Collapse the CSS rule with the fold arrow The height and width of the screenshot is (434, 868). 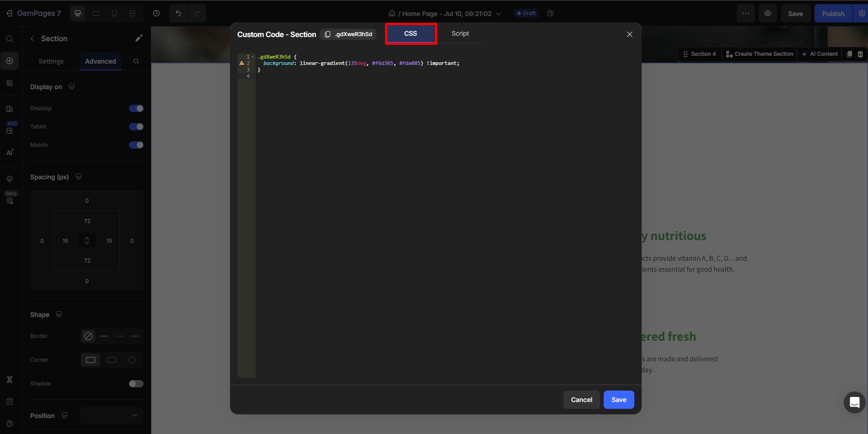pos(252,56)
